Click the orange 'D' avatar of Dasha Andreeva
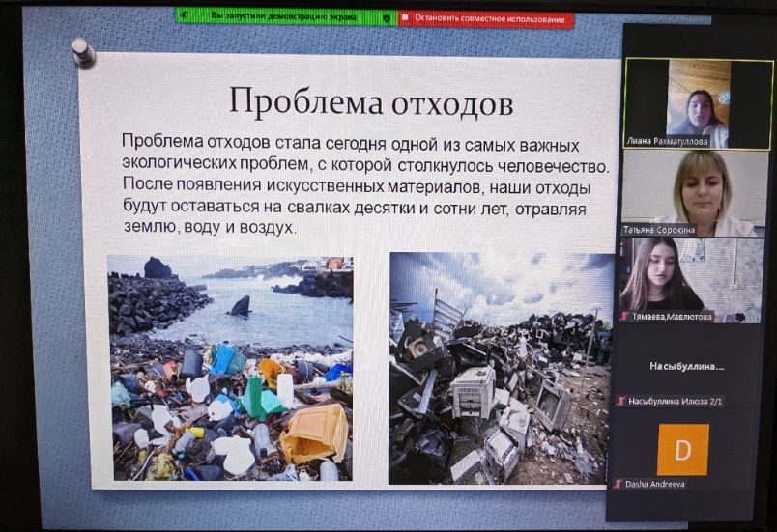The image size is (777, 532). click(683, 449)
